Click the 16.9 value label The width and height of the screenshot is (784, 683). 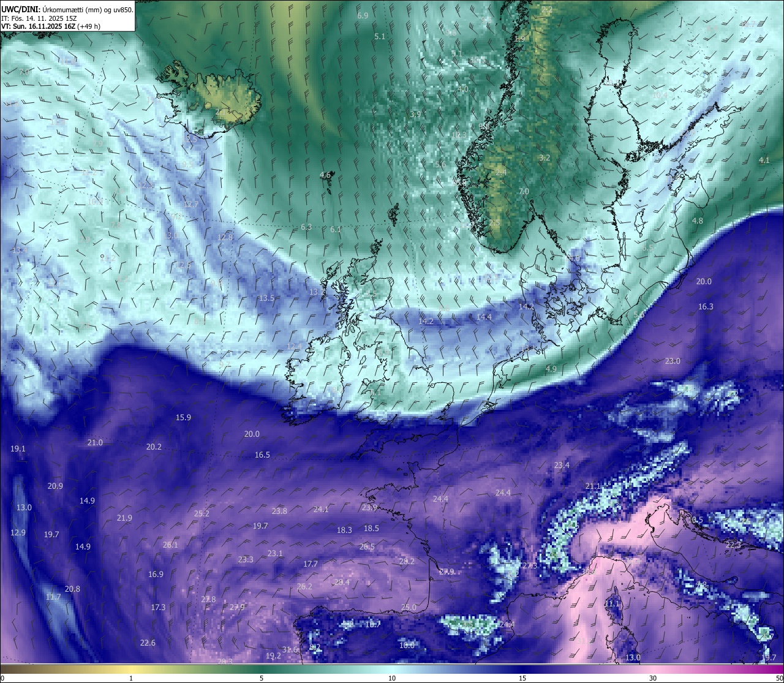[156, 574]
